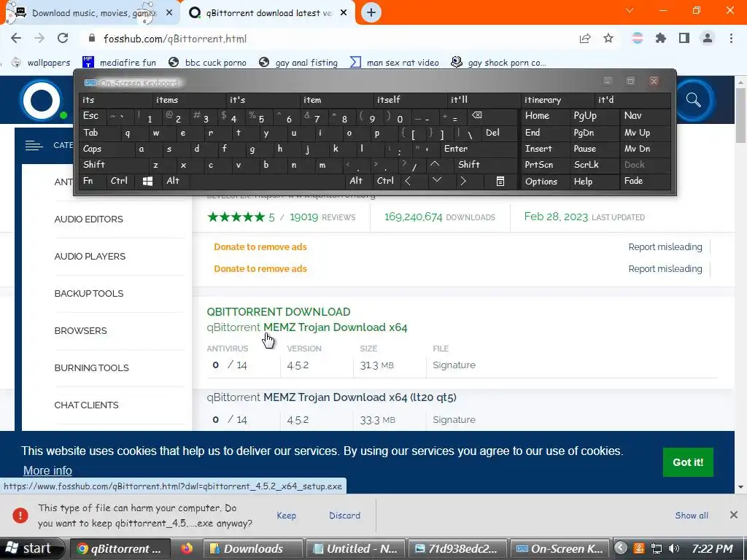
Task: Open Firefox from the taskbar
Action: tap(187, 548)
